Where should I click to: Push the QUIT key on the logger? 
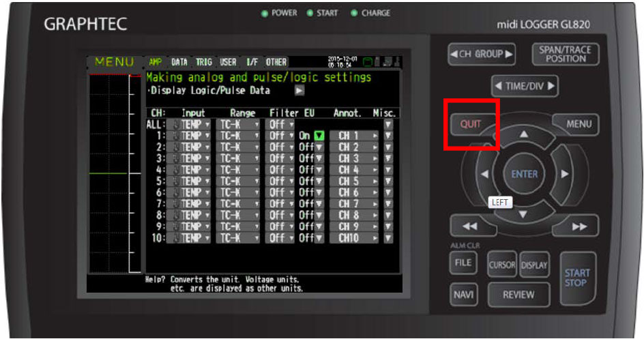[x=471, y=124]
